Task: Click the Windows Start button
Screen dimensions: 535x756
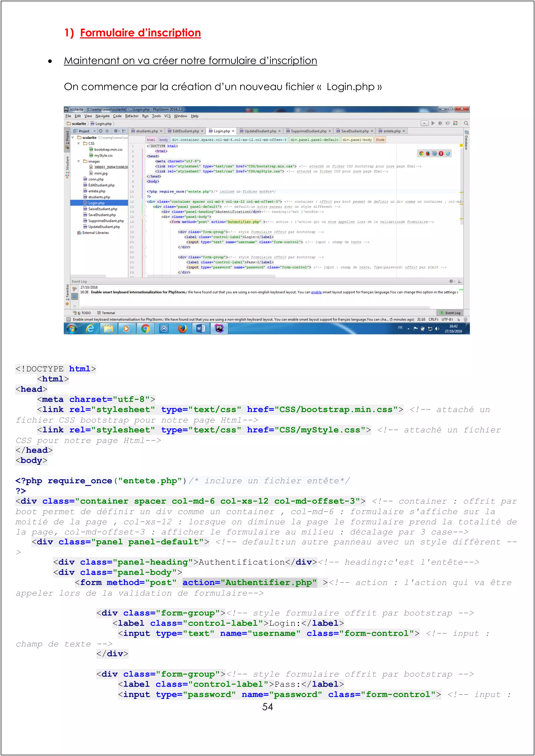Action: click(x=72, y=329)
